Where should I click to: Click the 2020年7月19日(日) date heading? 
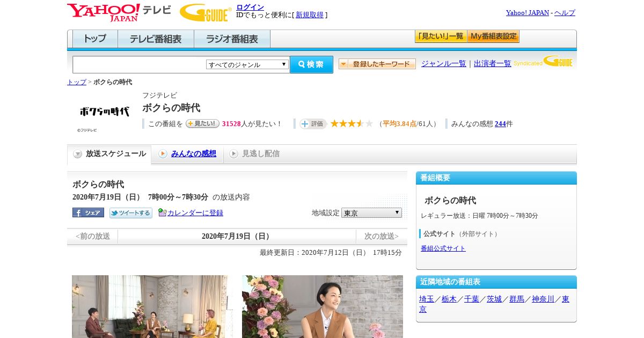tap(237, 237)
